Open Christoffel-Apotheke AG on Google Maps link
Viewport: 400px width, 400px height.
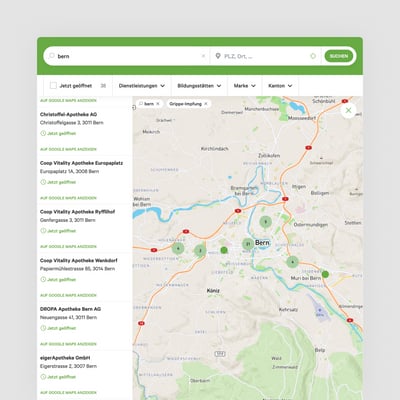click(x=68, y=149)
